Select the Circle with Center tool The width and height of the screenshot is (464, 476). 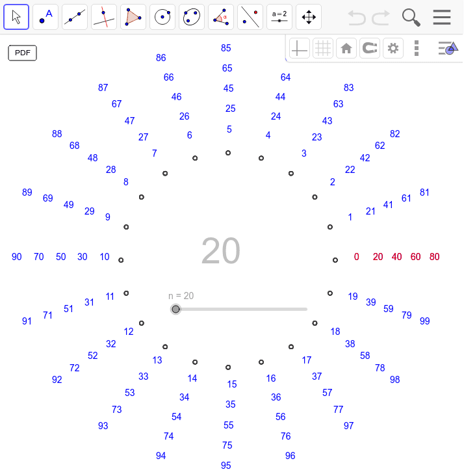click(162, 17)
